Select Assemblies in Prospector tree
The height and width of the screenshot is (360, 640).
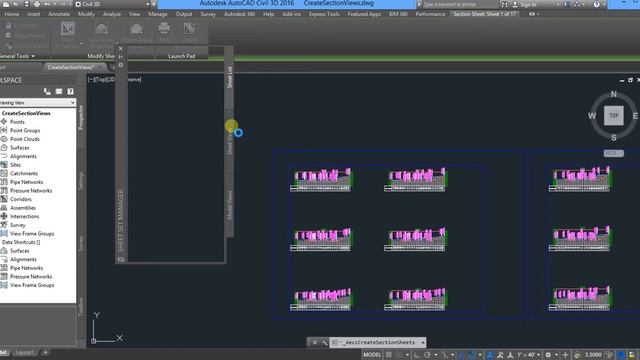click(23, 207)
